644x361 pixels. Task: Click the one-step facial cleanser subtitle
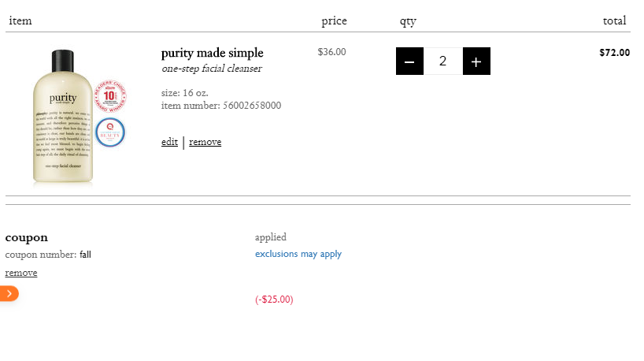(212, 69)
